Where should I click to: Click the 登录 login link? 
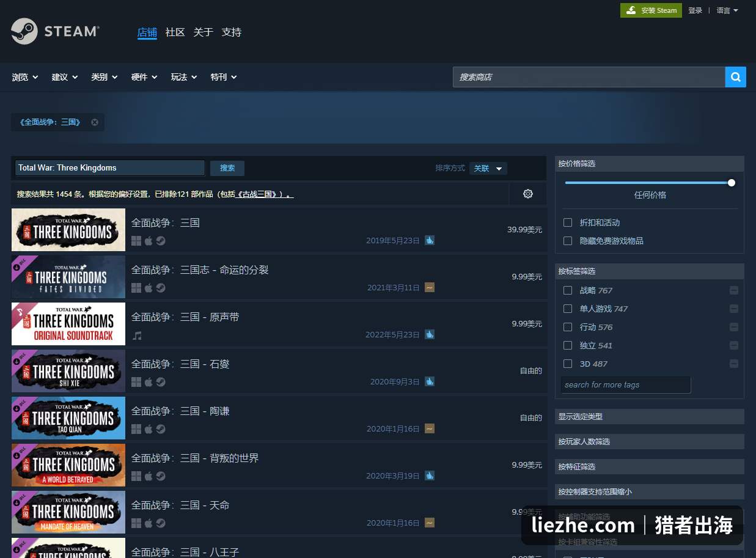[695, 10]
